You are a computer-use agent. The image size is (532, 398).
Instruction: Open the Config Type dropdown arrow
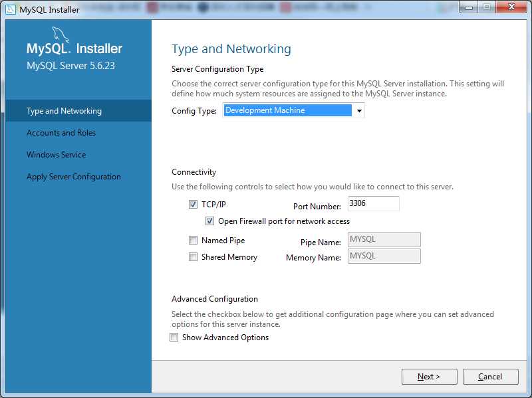tap(359, 110)
